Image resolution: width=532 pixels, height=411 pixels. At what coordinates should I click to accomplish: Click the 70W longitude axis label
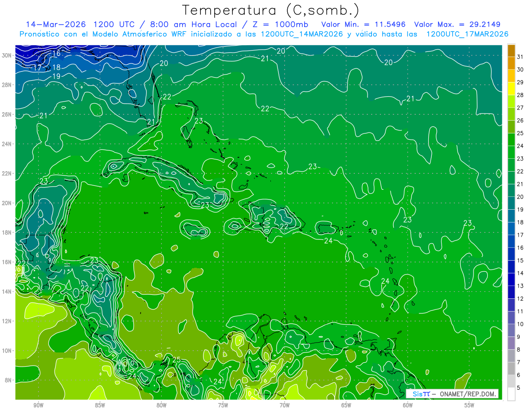click(x=285, y=405)
